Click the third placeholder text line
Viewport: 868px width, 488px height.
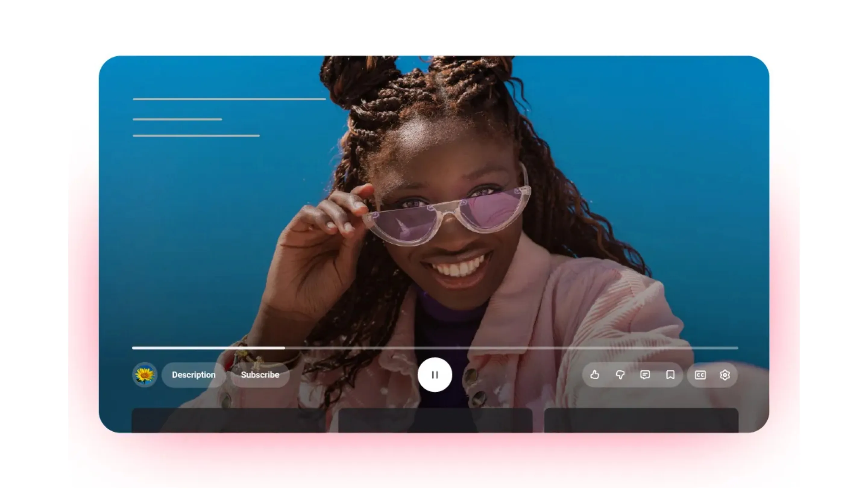click(196, 136)
